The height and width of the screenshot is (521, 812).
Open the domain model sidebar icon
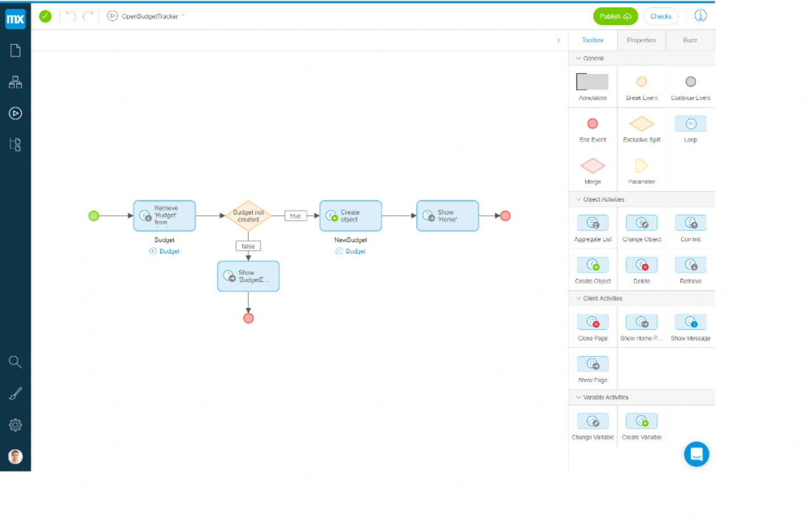click(15, 82)
